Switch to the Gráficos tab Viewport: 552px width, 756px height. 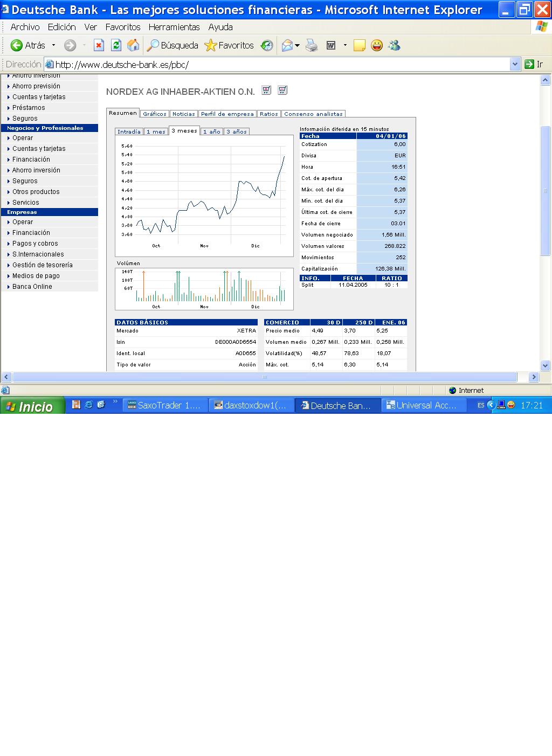pyautogui.click(x=155, y=114)
